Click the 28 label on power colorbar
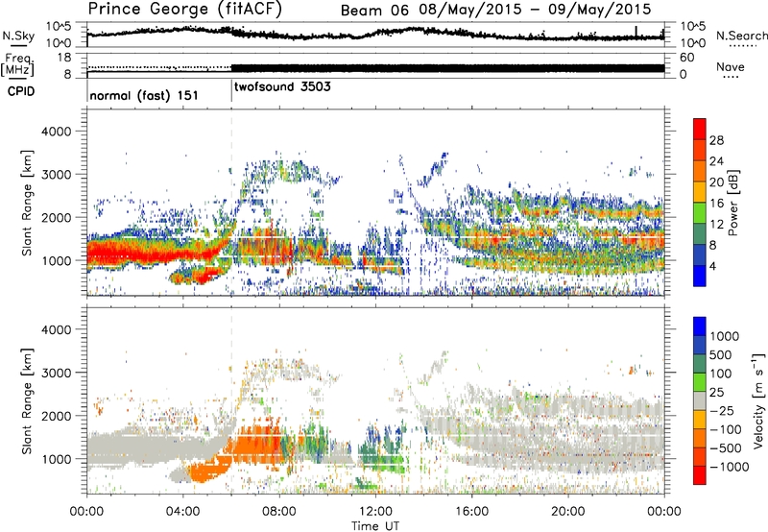 [716, 140]
